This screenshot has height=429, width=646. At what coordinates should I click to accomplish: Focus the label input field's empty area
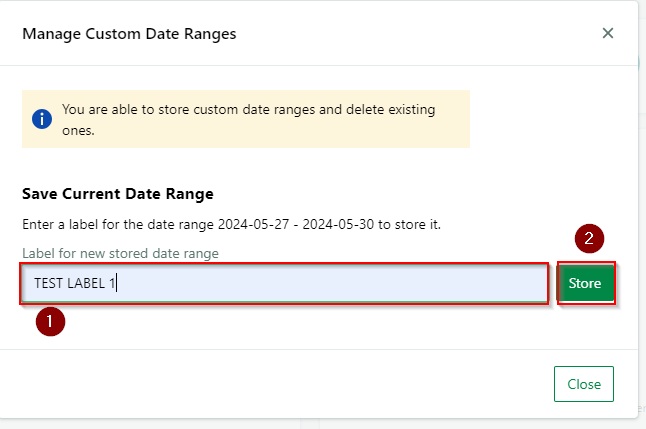click(x=330, y=283)
